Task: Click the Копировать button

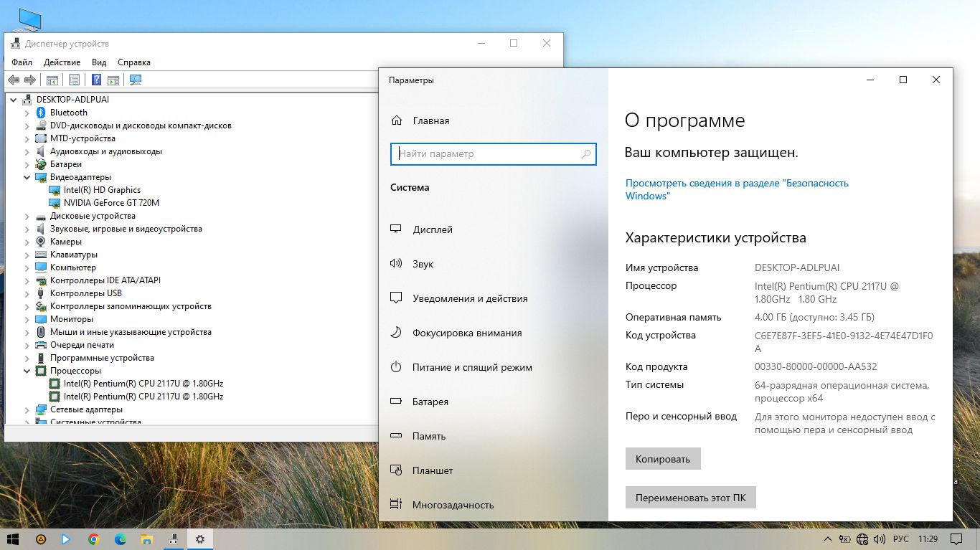Action: (x=663, y=459)
